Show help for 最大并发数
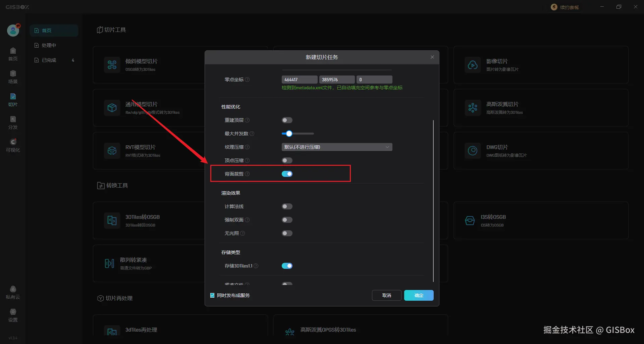The height and width of the screenshot is (344, 644). [252, 134]
